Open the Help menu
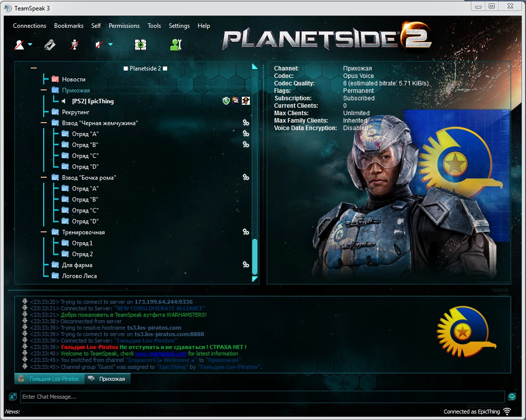The height and width of the screenshot is (420, 526). click(204, 26)
